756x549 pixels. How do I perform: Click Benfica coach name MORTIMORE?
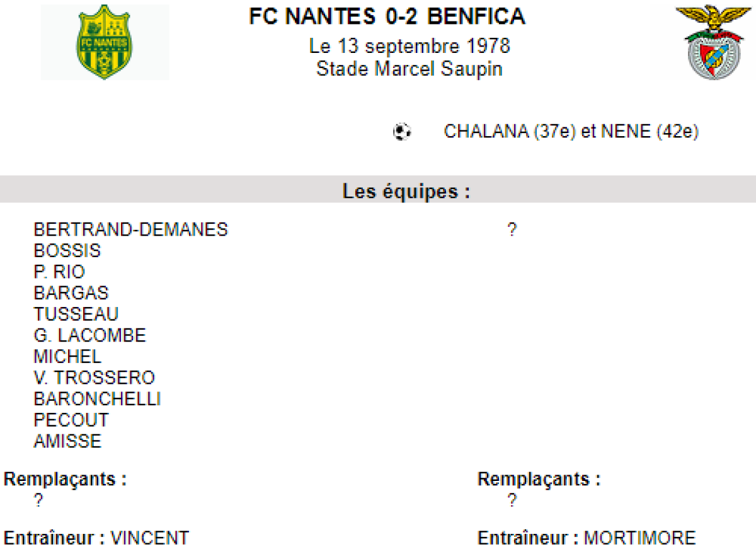[x=640, y=538]
